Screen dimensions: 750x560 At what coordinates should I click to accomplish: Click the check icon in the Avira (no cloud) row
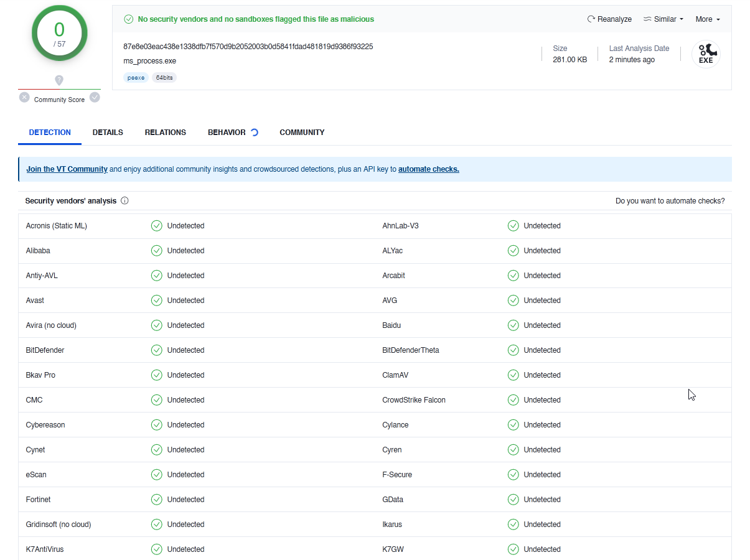157,325
